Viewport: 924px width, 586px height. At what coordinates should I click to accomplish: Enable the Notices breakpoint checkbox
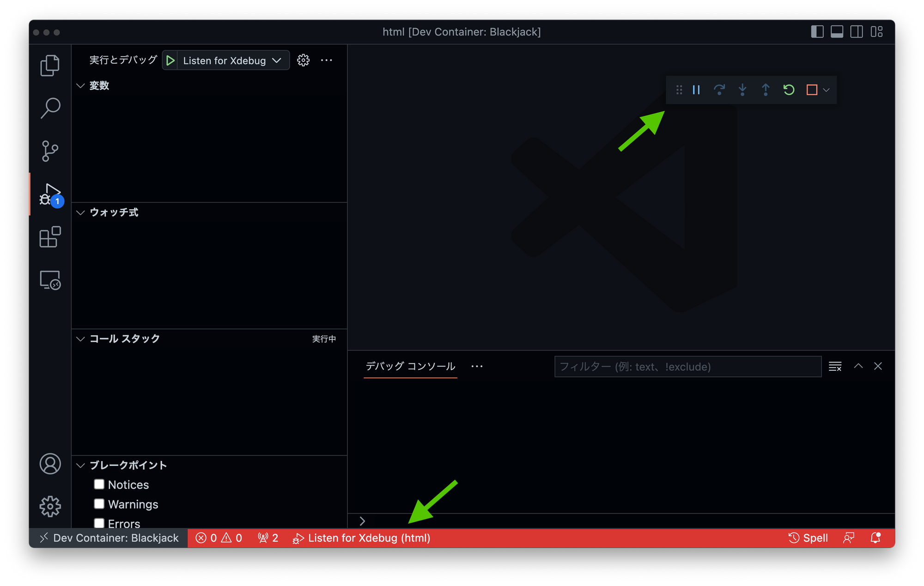pos(99,484)
